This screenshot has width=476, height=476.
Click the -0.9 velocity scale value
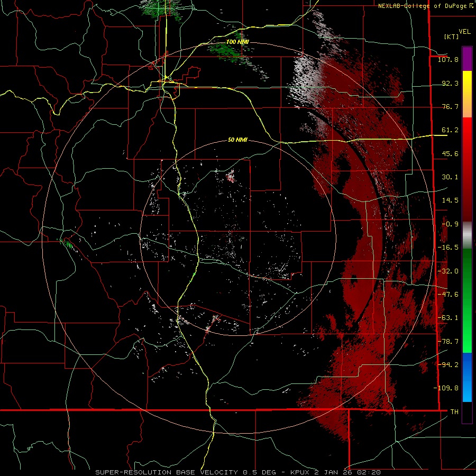coord(450,224)
